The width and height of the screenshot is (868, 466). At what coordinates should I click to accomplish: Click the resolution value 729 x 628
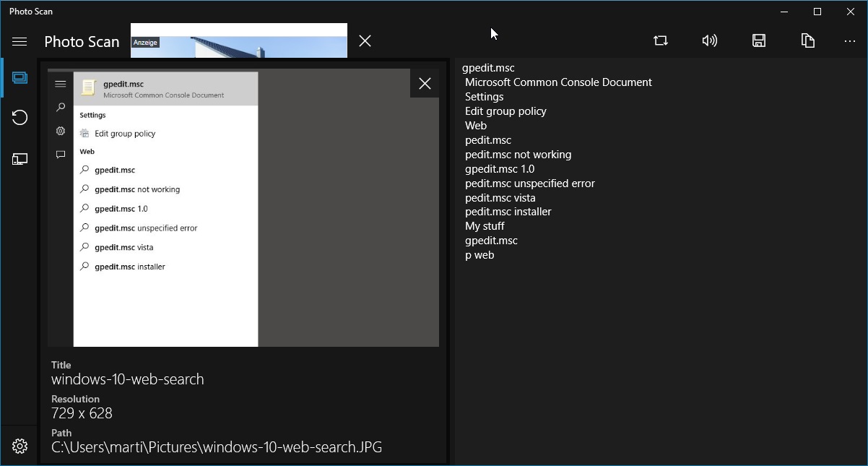click(x=82, y=413)
